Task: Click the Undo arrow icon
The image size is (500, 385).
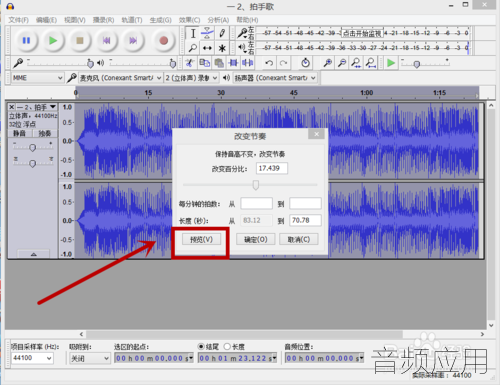Action: (269, 63)
